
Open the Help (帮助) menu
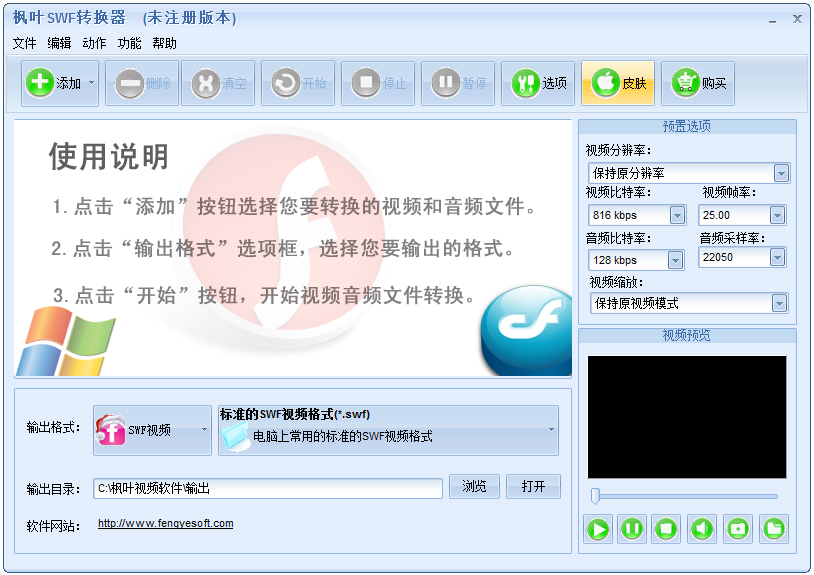165,43
